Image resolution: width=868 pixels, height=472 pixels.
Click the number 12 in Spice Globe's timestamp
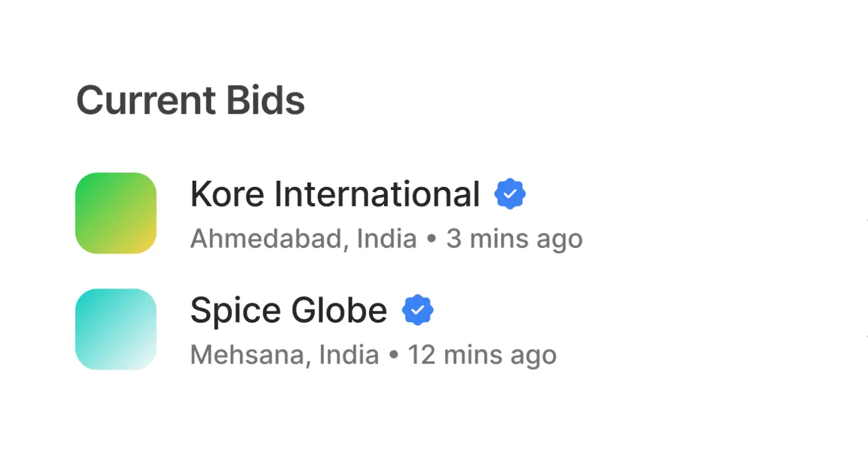(422, 355)
